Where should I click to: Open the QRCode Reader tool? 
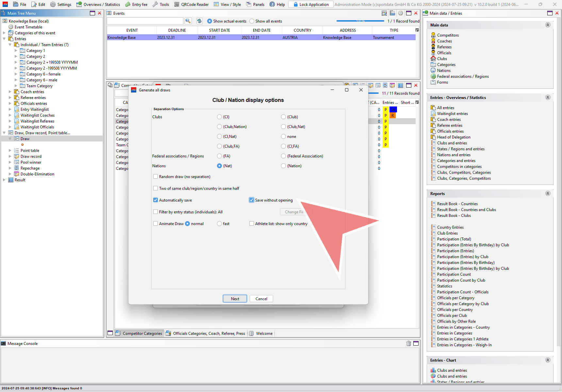[x=191, y=4]
